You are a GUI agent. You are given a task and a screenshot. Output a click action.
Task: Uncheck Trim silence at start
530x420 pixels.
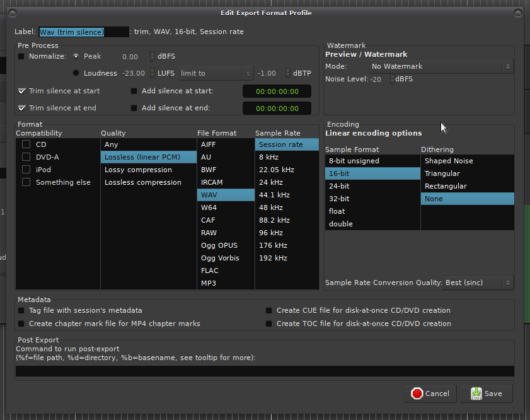point(22,91)
